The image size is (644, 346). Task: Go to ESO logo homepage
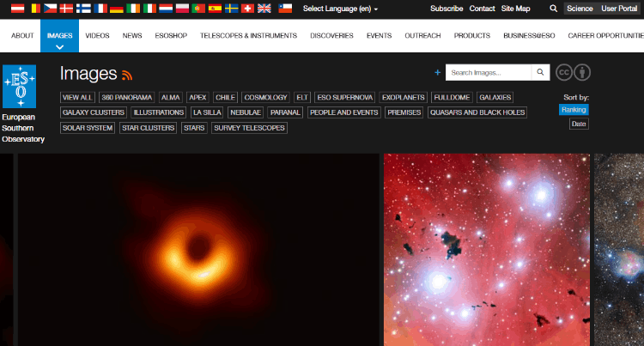(19, 87)
